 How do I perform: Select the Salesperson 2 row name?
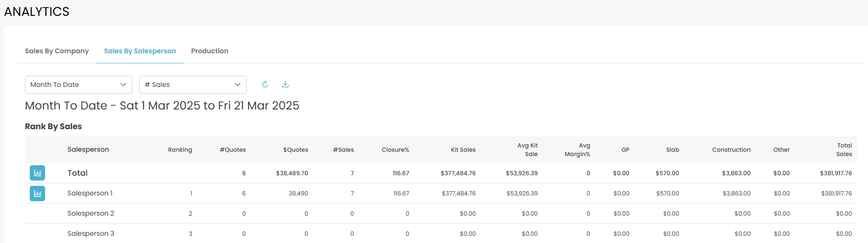91,214
